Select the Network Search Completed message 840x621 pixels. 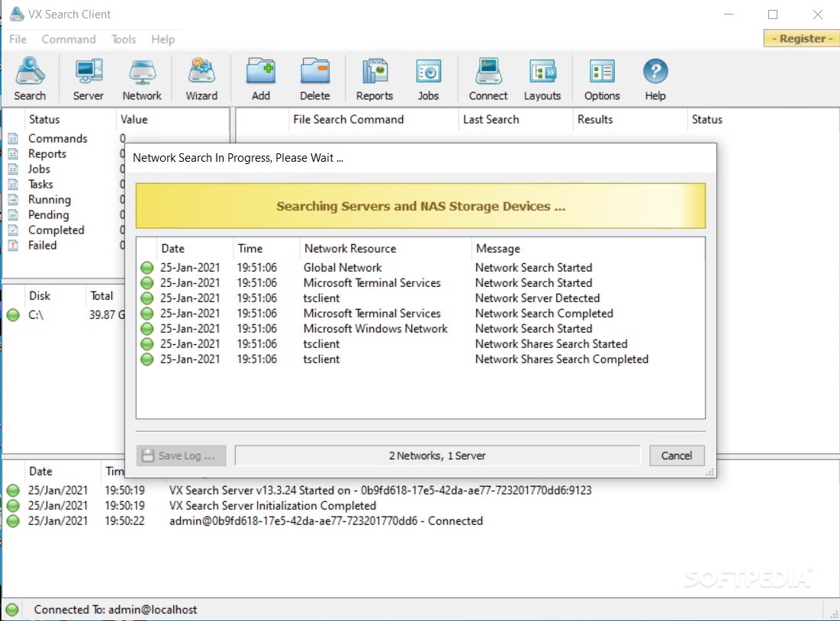point(544,314)
